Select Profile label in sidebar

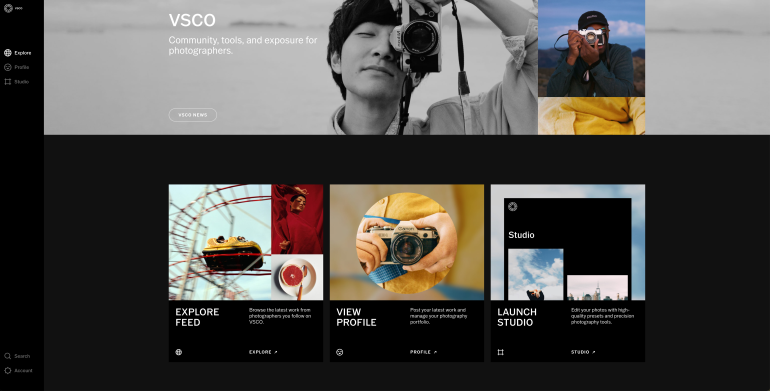pyautogui.click(x=22, y=67)
